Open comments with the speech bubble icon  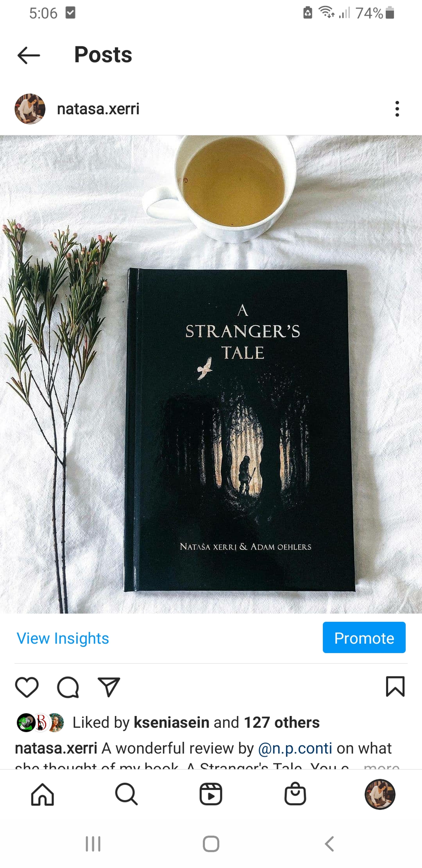(68, 687)
